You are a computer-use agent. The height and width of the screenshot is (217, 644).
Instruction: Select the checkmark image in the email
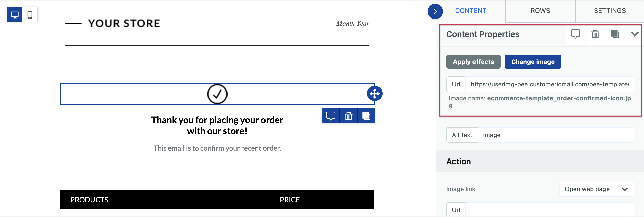pos(217,94)
